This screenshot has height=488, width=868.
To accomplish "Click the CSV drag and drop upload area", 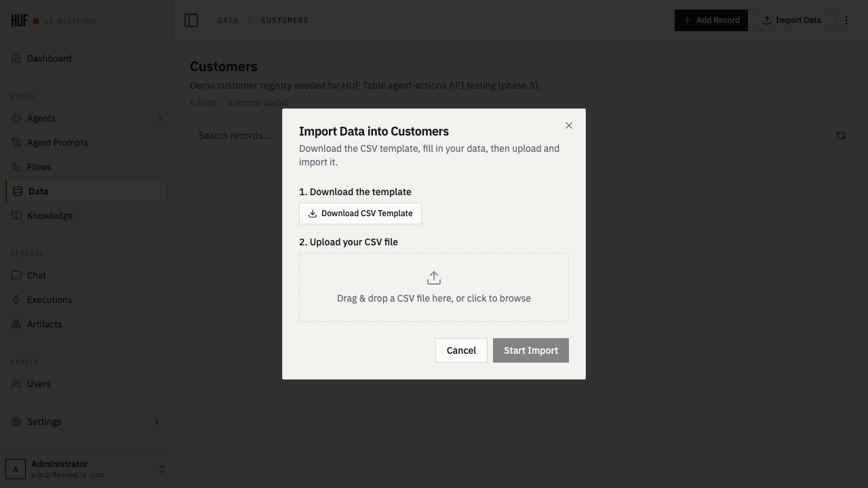I will tap(434, 287).
